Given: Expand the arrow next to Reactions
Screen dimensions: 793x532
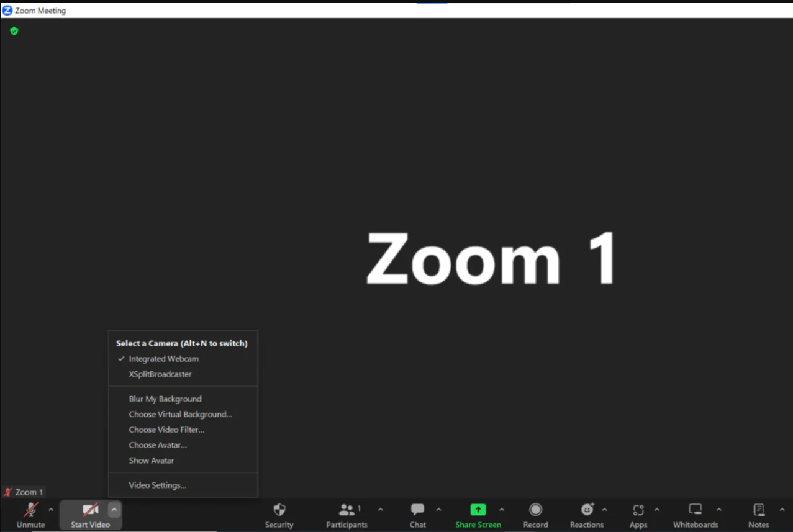Looking at the screenshot, I should [605, 510].
